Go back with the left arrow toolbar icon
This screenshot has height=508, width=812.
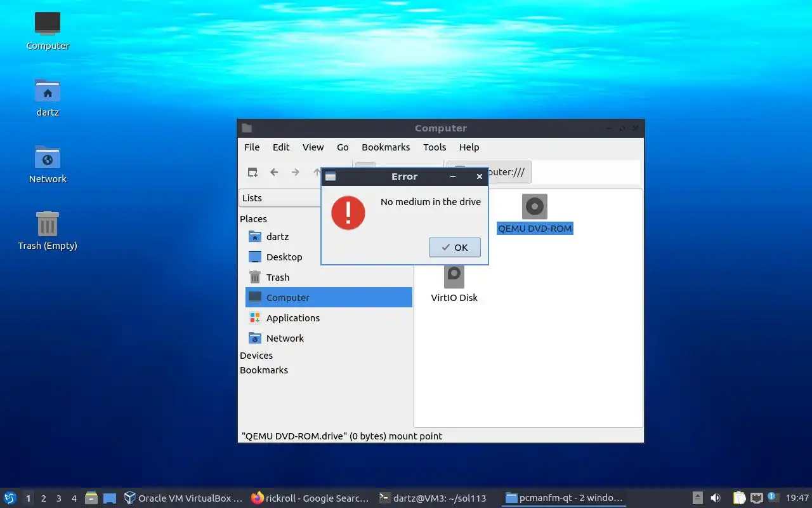point(274,172)
